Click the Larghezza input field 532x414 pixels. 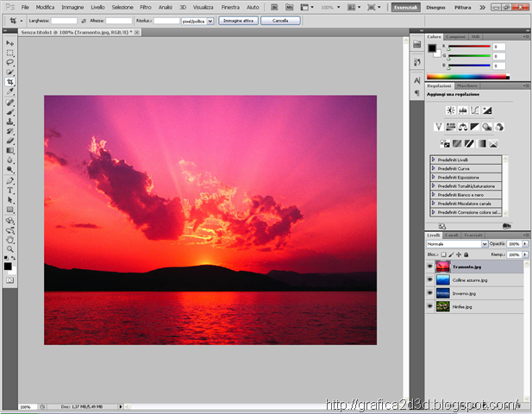click(64, 20)
